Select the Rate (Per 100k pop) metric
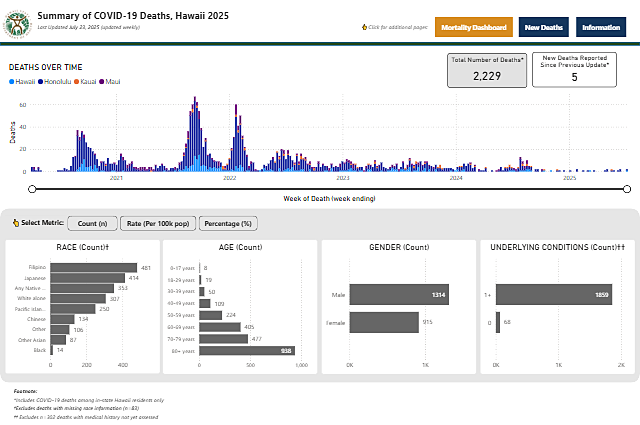The width and height of the screenshot is (640, 425). tap(161, 222)
